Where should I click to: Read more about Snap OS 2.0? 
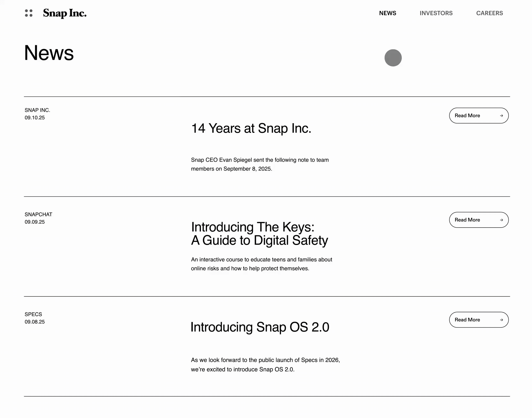(x=479, y=320)
